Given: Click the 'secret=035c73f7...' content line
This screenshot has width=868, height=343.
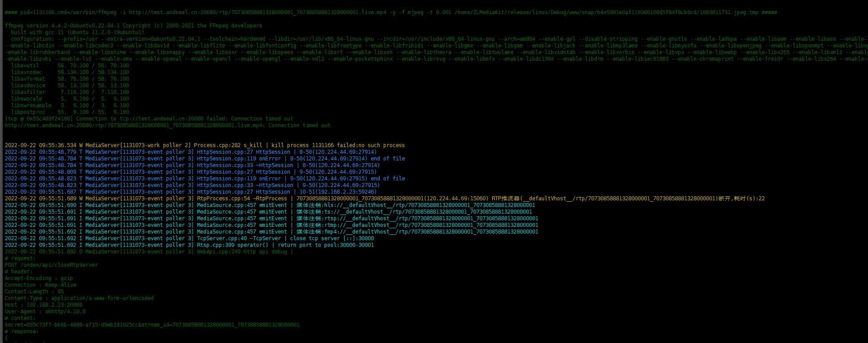Looking at the screenshot, I should [152, 325].
